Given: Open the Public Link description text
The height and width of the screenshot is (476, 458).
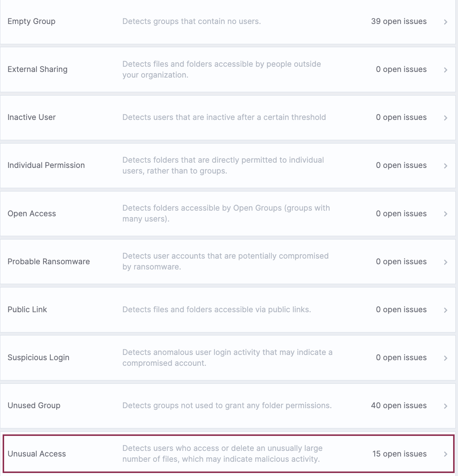Looking at the screenshot, I should point(217,310).
